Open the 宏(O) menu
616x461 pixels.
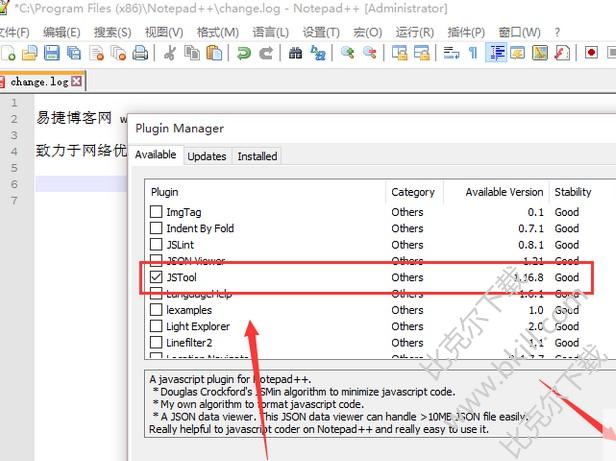[x=367, y=32]
